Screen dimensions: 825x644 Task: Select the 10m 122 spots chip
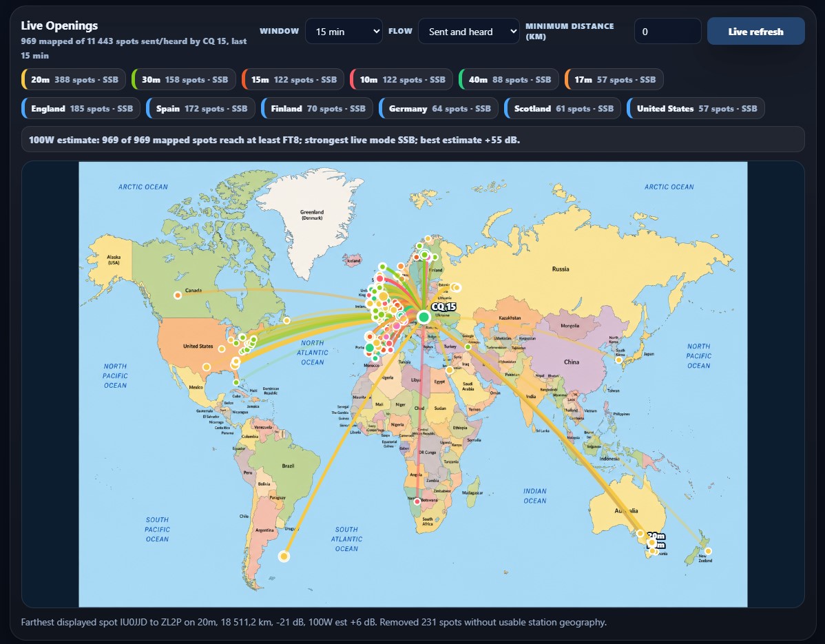[401, 79]
